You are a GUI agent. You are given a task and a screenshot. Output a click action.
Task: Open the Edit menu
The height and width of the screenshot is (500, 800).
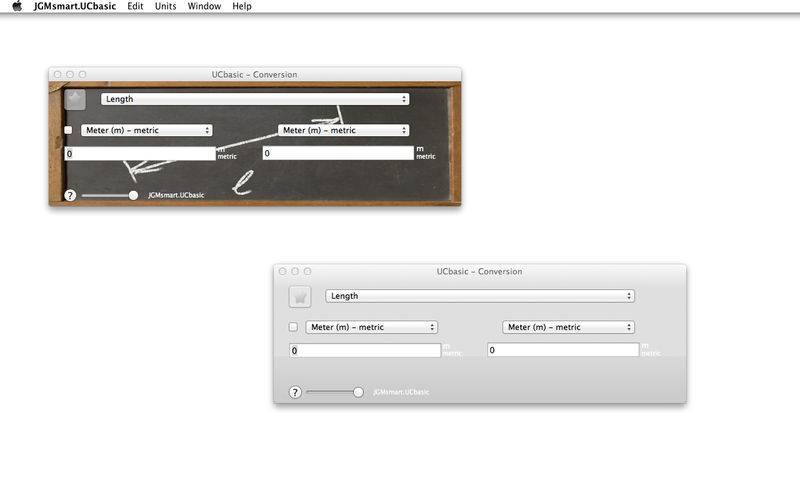[x=135, y=6]
